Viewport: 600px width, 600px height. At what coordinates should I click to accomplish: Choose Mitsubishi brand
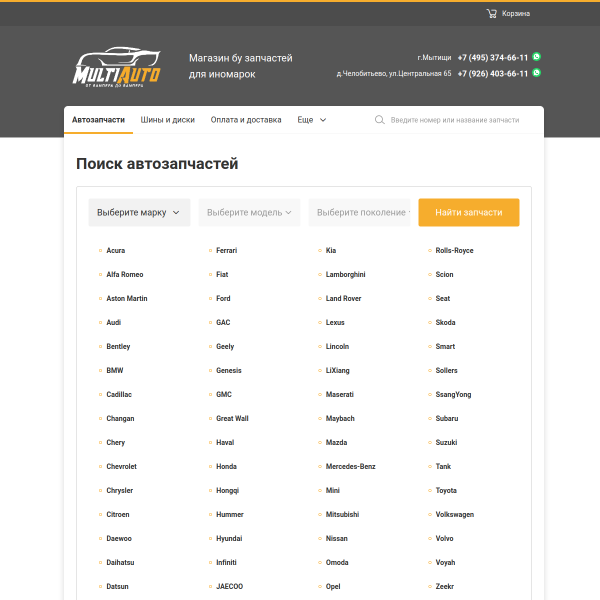(x=342, y=515)
